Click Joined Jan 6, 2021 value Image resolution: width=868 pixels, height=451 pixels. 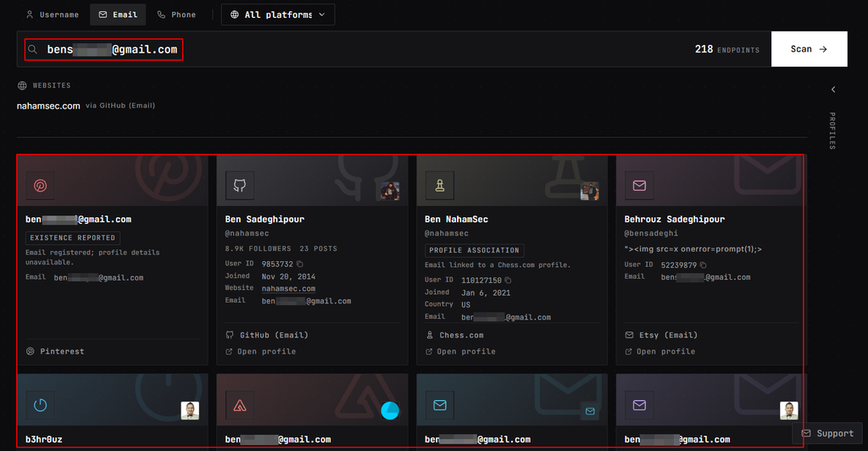click(486, 292)
